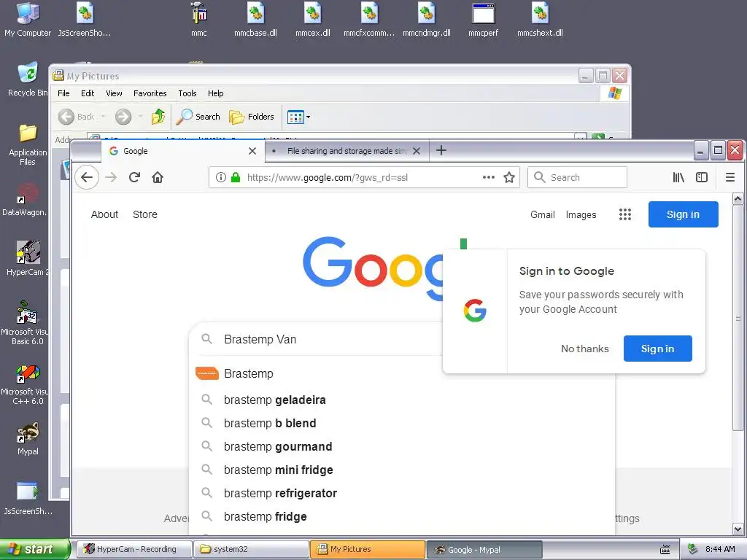747x560 pixels.
Task: Select mmcshext.dll desktop file
Action: (x=540, y=20)
